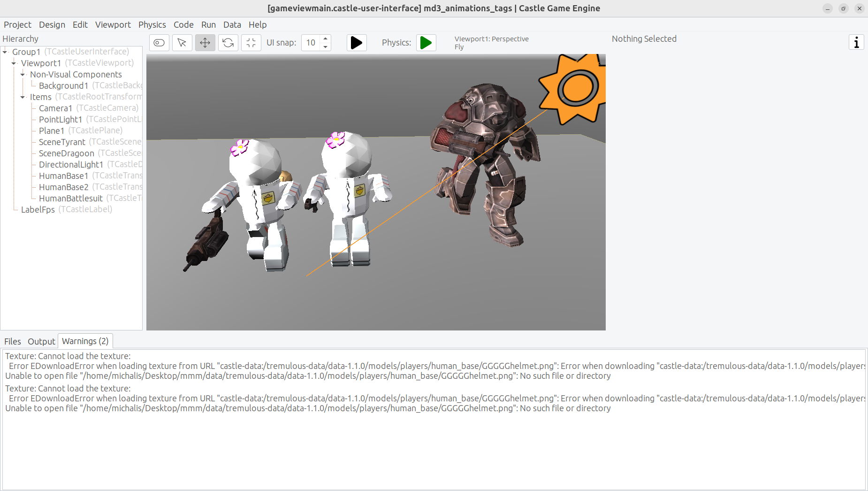
Task: Minimize the Castle Game Engine window
Action: 828,8
